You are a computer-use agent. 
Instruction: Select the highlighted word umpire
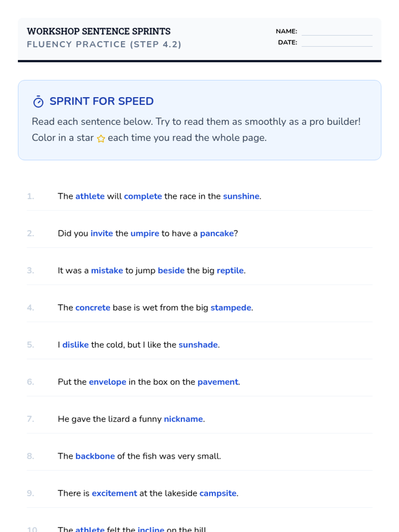point(145,233)
